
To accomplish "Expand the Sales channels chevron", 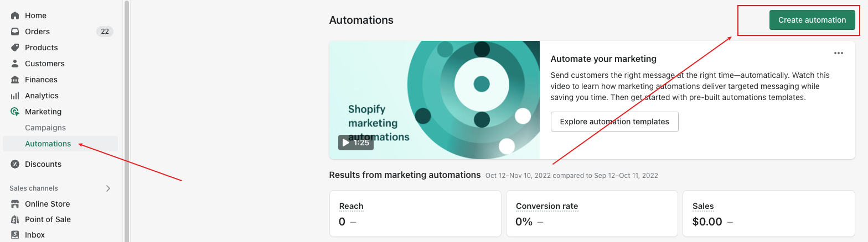I will (108, 188).
